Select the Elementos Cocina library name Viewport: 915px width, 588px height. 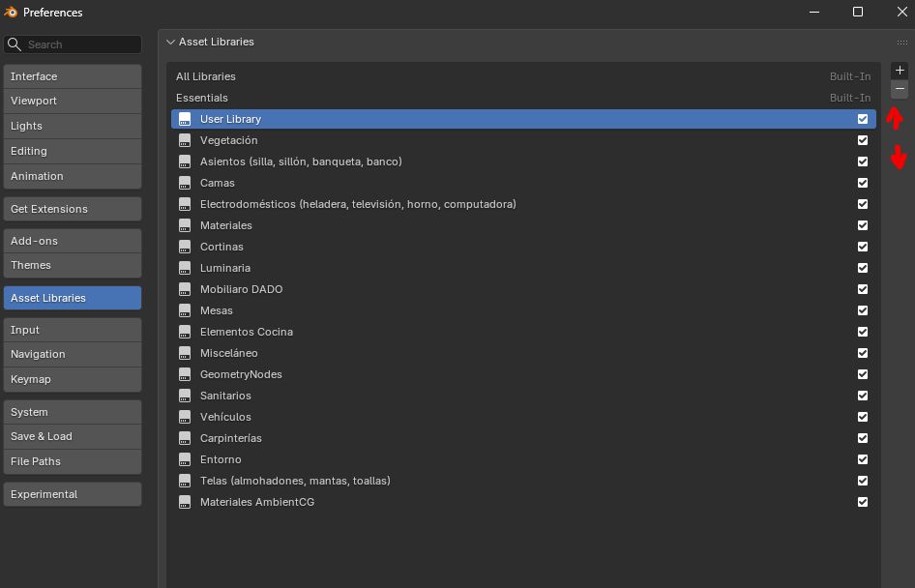pos(247,332)
